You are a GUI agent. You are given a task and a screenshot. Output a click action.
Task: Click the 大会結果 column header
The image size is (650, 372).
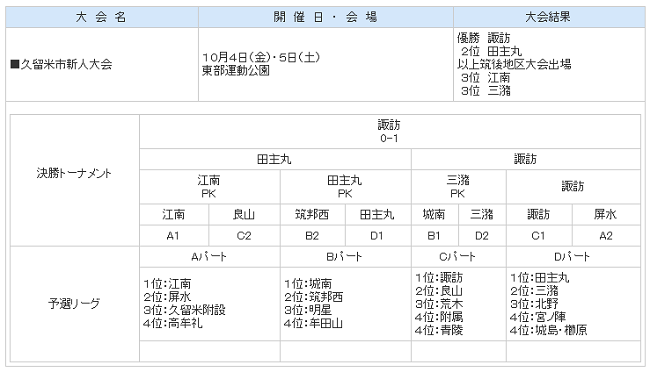pyautogui.click(x=549, y=17)
